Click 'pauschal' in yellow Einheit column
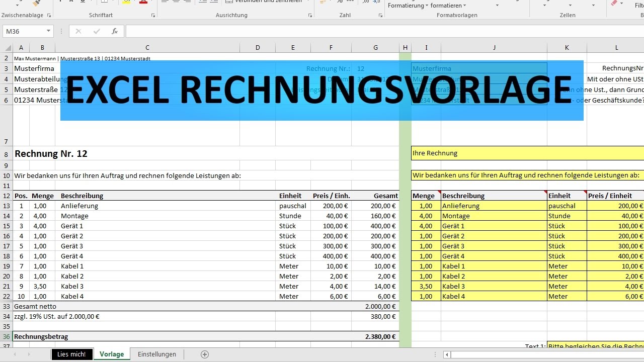The height and width of the screenshot is (362, 644). tap(567, 206)
